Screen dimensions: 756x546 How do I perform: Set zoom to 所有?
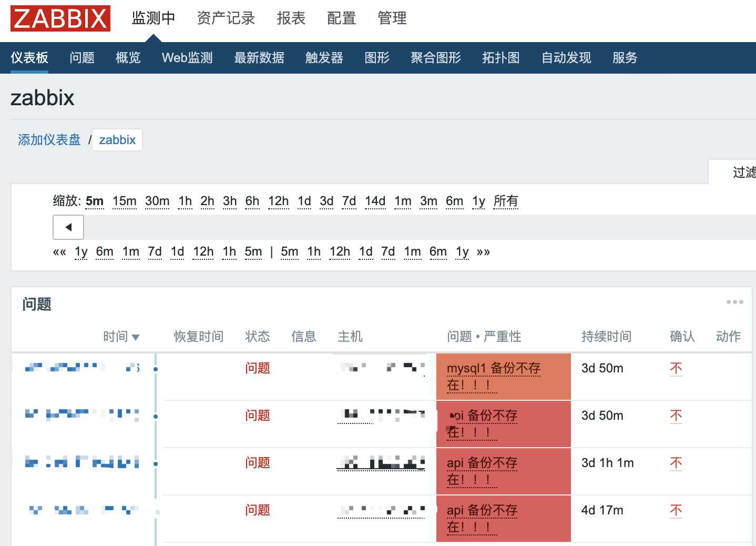point(506,201)
